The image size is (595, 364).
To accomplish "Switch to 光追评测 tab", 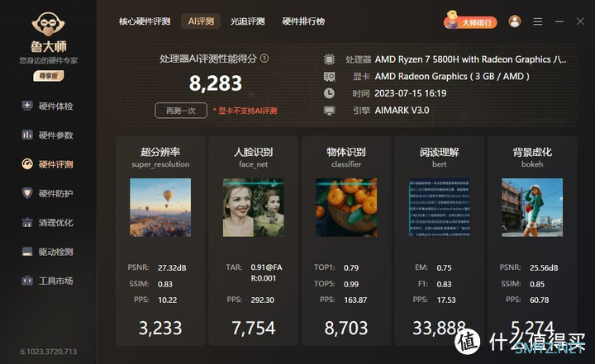I will click(x=247, y=21).
